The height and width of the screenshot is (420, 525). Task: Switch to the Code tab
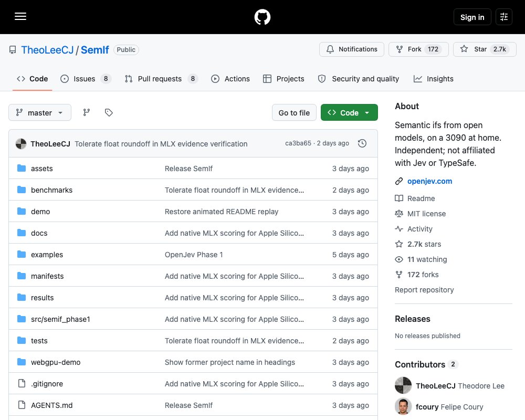(x=33, y=79)
